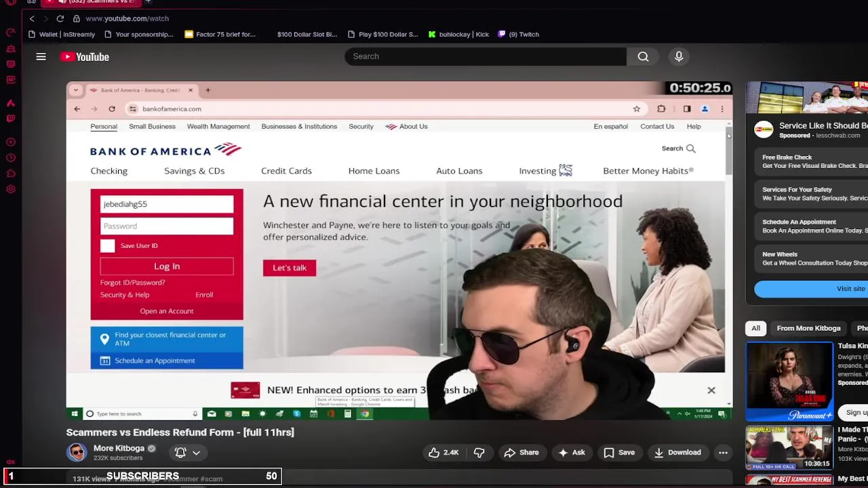Image resolution: width=868 pixels, height=488 pixels.
Task: Open Tulsa King sponsored thumbnail
Action: tap(789, 382)
